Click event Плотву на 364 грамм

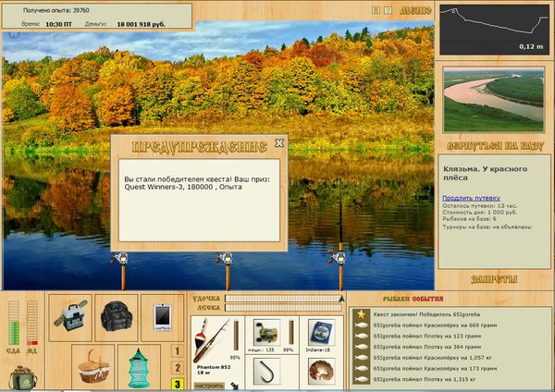point(426,347)
